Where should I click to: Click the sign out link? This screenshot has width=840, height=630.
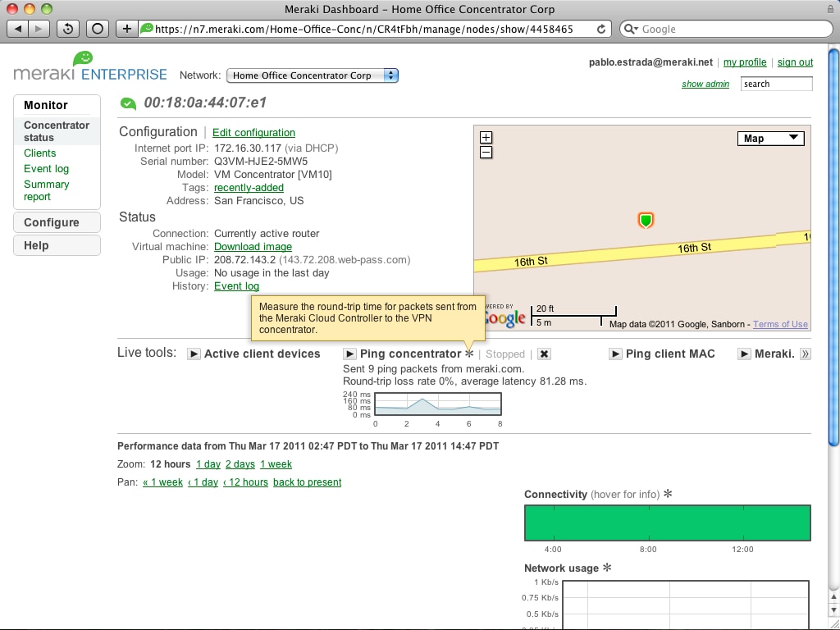(x=795, y=62)
